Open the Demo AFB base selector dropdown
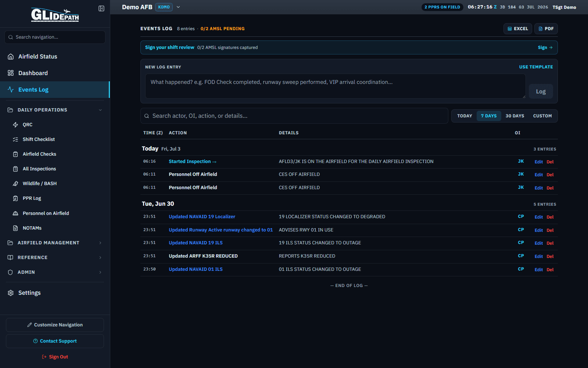 pyautogui.click(x=178, y=7)
